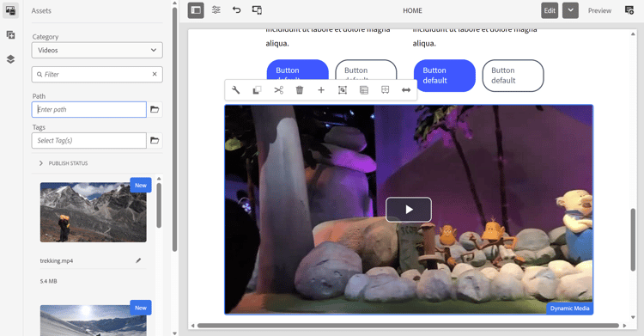This screenshot has width=644, height=336.
Task: Click the HOME page title
Action: click(x=412, y=10)
